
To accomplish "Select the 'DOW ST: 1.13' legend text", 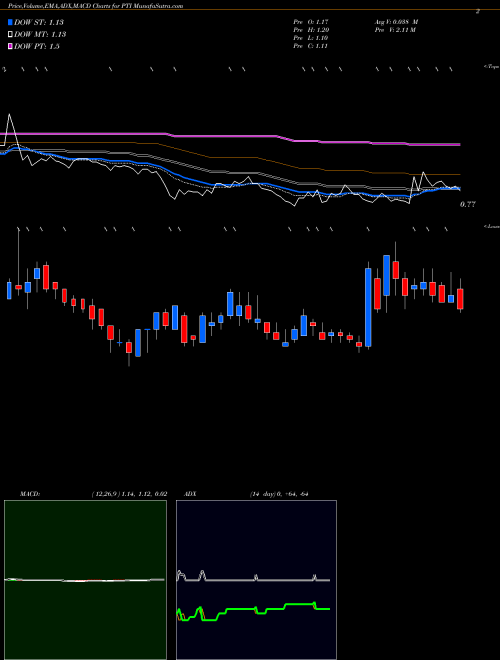I will tap(39, 22).
